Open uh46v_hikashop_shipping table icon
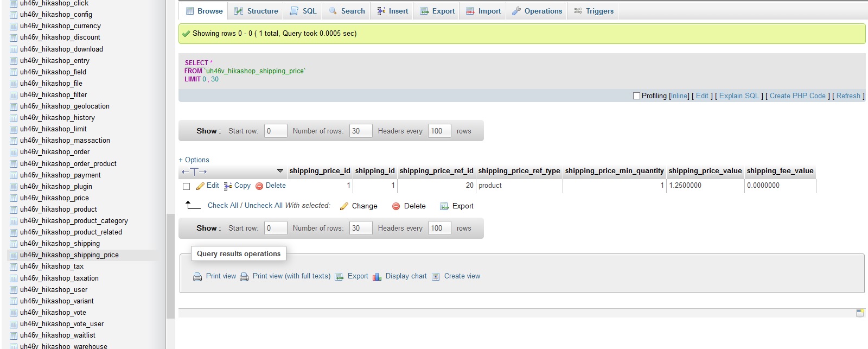Image resolution: width=868 pixels, height=349 pixels. [x=14, y=244]
